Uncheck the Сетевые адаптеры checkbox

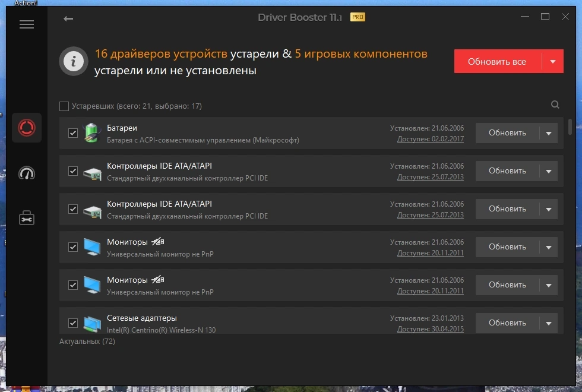click(73, 323)
